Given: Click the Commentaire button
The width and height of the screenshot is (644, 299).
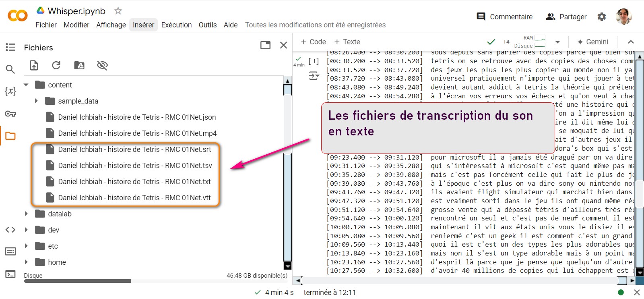Looking at the screenshot, I should [504, 17].
